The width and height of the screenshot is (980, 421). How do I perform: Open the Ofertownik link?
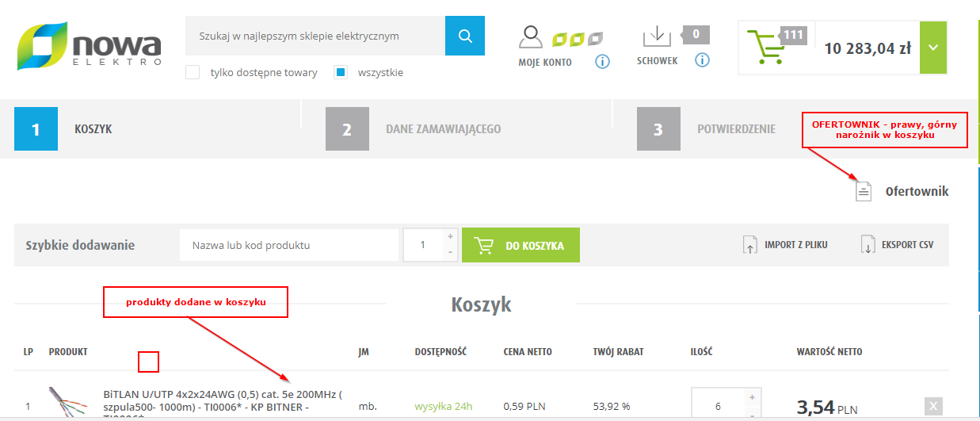(x=917, y=191)
